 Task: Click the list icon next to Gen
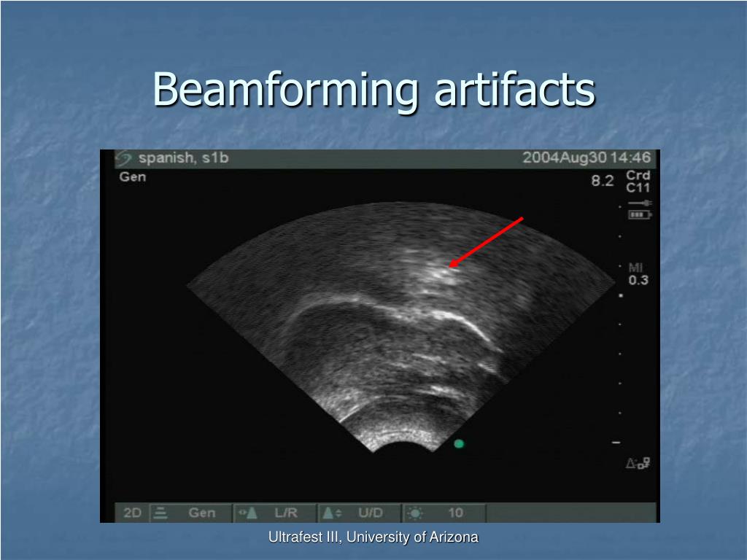pyautogui.click(x=160, y=513)
